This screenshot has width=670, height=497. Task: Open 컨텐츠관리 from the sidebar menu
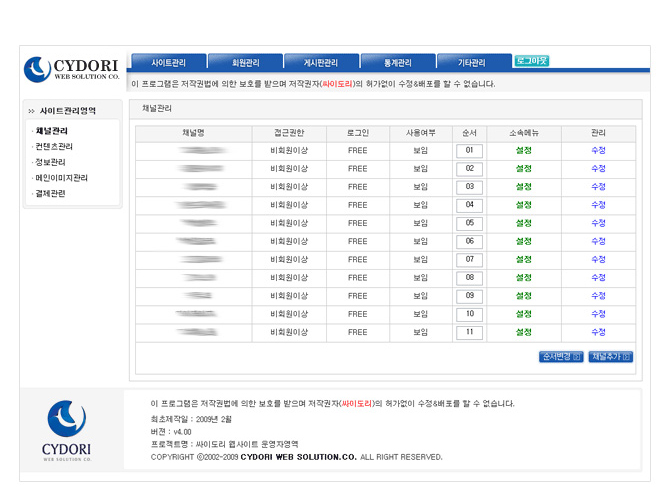54,147
